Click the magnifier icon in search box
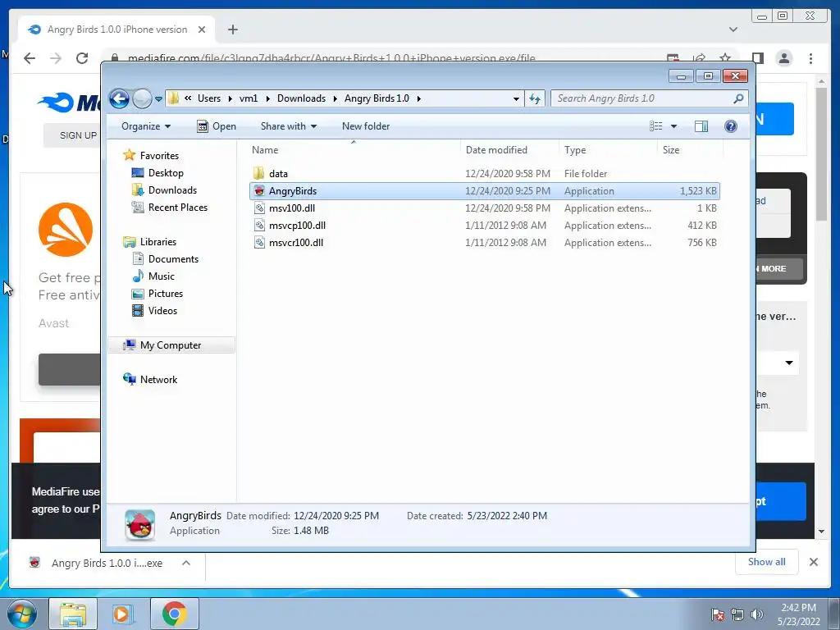The width and height of the screenshot is (840, 630). point(738,98)
